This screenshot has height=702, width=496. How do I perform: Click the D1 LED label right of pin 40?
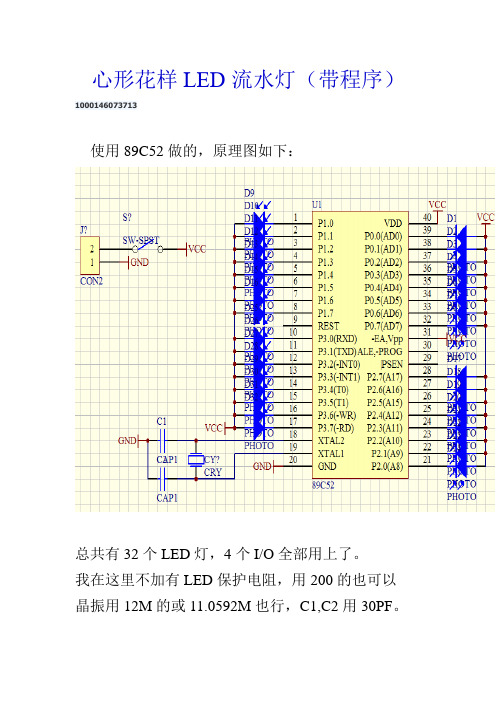pyautogui.click(x=452, y=218)
